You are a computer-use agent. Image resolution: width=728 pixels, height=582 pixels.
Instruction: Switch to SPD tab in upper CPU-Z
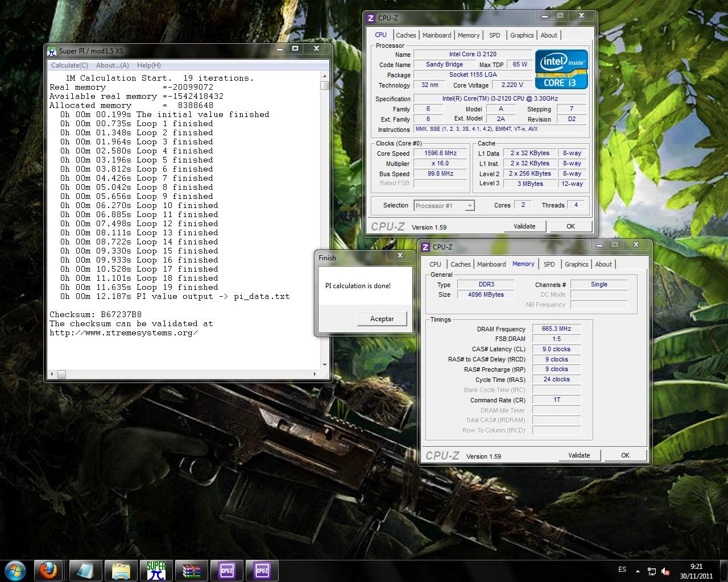(495, 35)
